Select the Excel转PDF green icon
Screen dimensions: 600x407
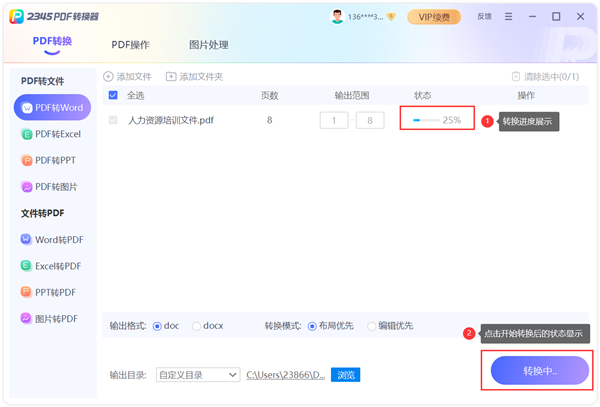26,266
